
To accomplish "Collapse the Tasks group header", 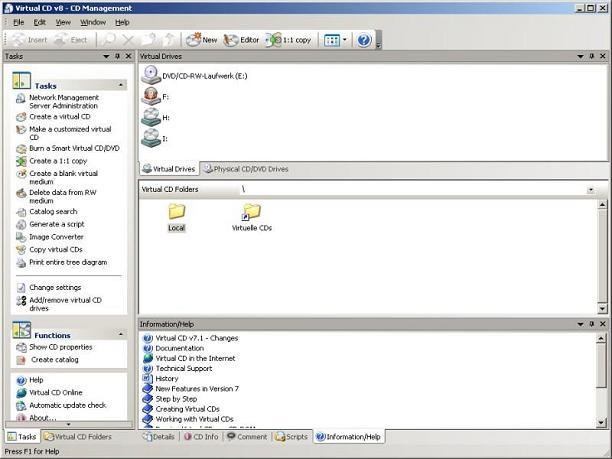I will 121,85.
